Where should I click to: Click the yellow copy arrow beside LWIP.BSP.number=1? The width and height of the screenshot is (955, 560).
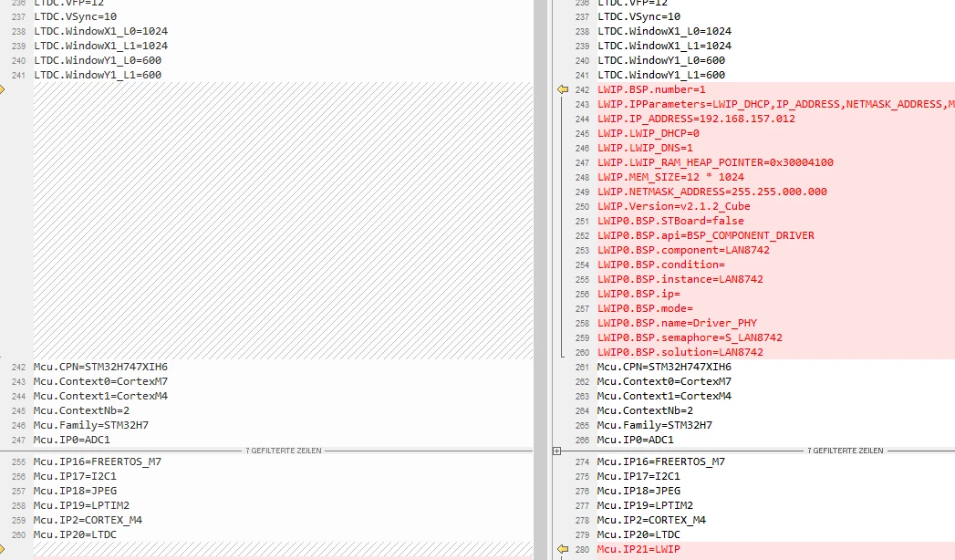tap(563, 89)
